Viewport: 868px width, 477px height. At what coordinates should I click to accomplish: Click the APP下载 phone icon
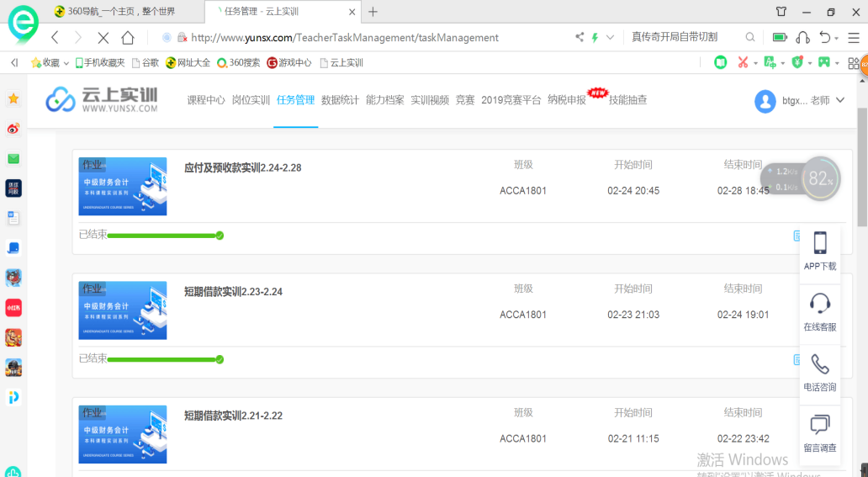[819, 243]
